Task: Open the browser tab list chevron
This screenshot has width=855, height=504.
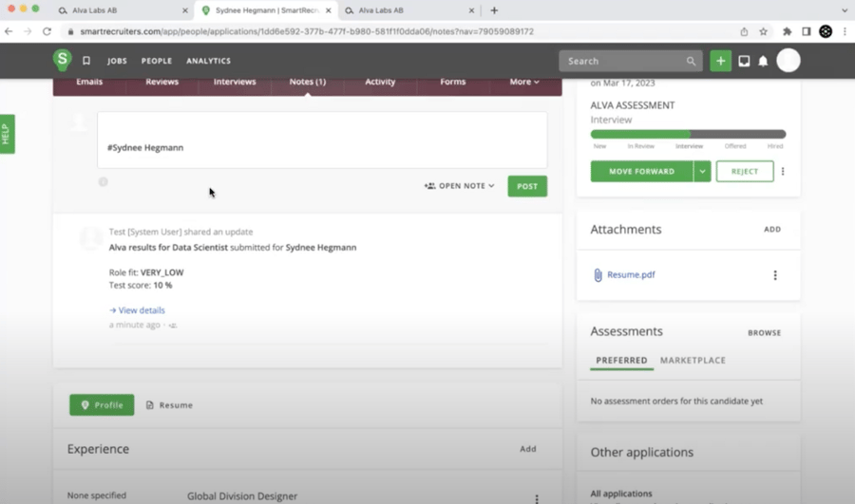Action: [845, 10]
